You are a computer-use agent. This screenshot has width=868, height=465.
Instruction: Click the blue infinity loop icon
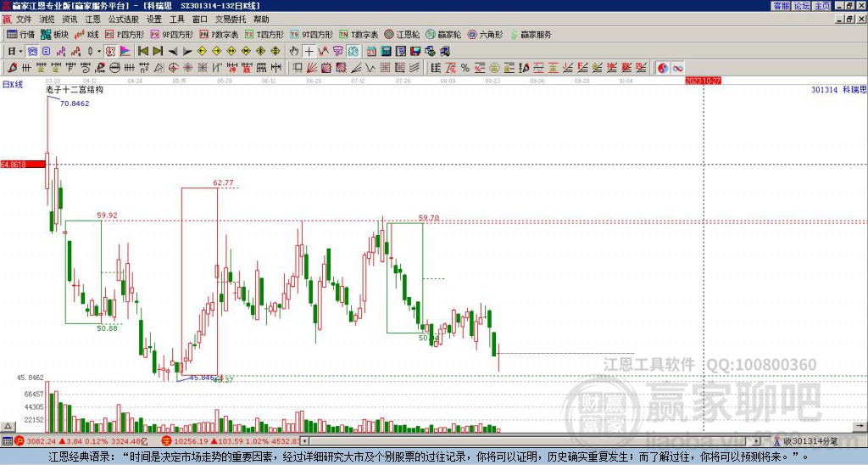pos(677,68)
